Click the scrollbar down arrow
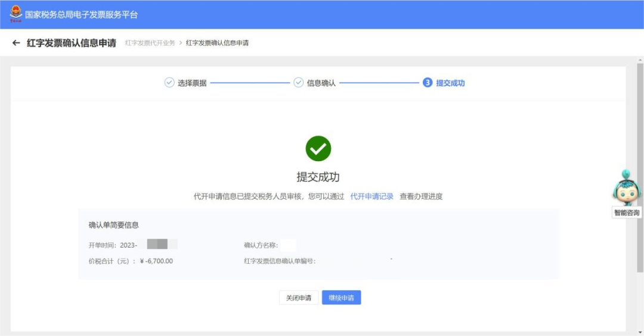Screen dimensions: 644x336 (640, 332)
